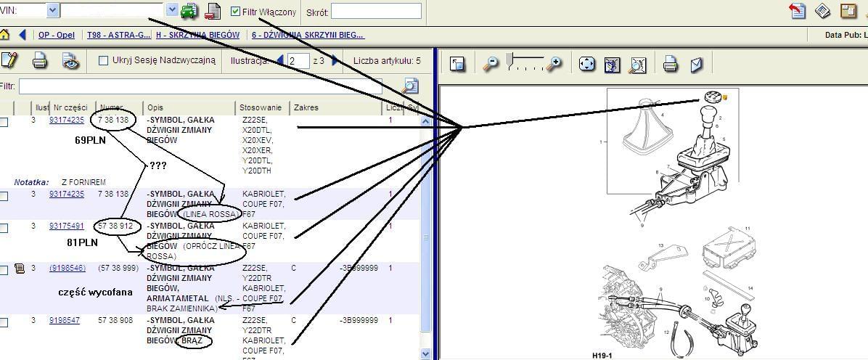Open part 93174235 in the LINEA ROSSA row
The image size is (868, 360).
(x=67, y=194)
